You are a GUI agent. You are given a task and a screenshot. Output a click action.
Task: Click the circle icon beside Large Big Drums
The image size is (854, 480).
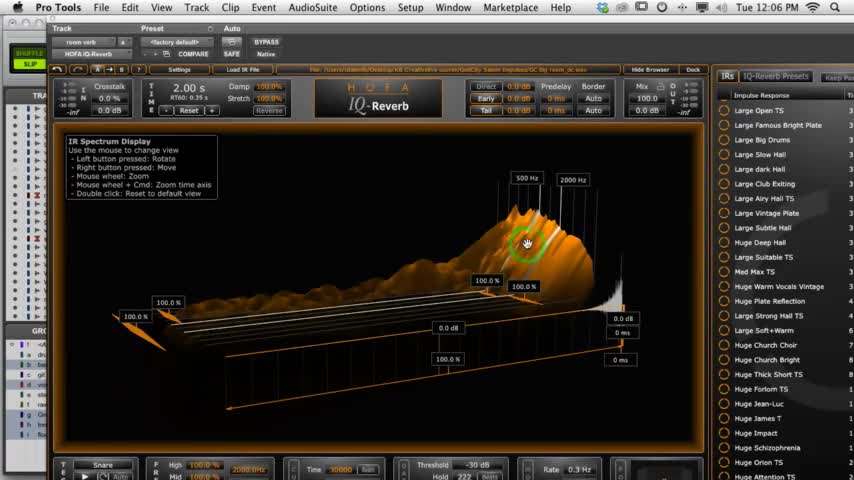tap(724, 140)
